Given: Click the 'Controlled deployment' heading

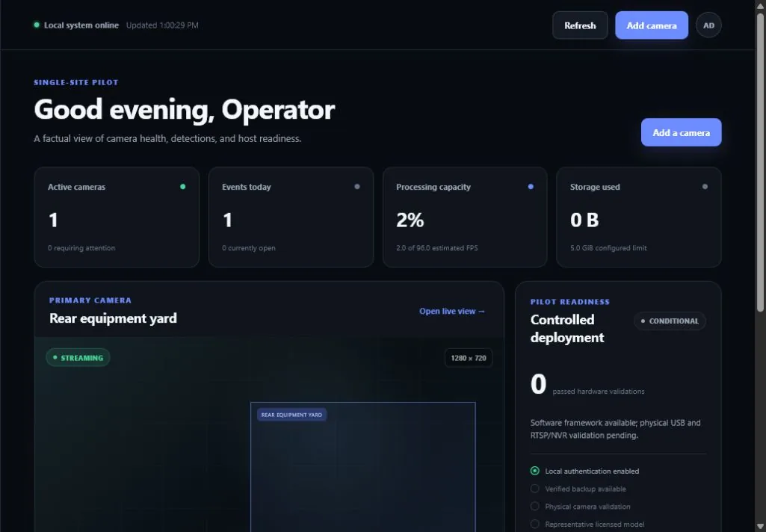Looking at the screenshot, I should click(567, 329).
